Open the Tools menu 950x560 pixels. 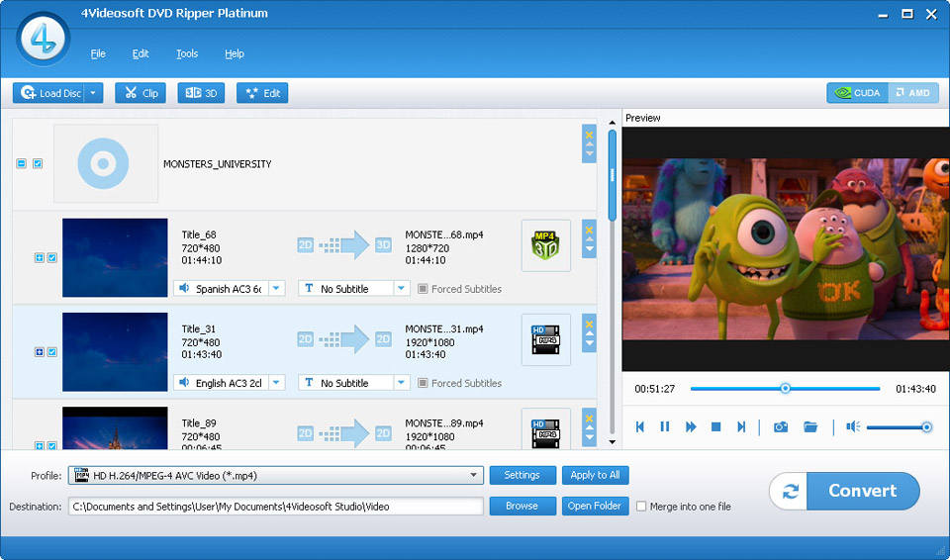coord(187,53)
